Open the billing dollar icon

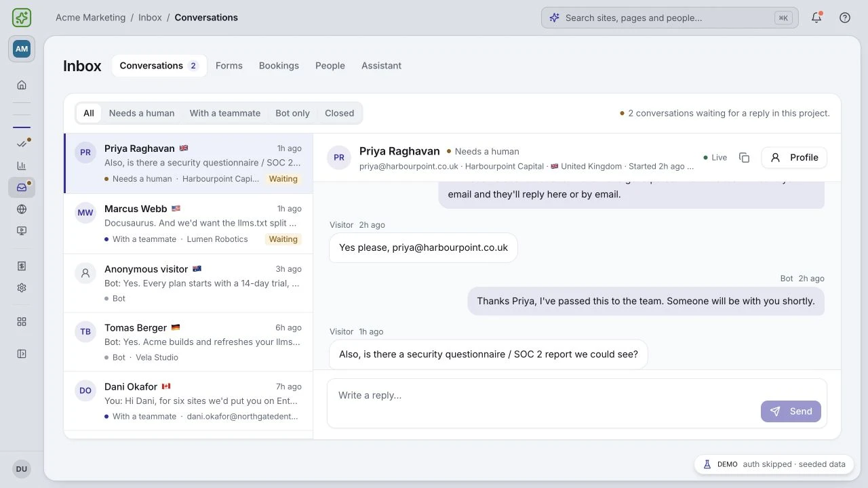pos(22,266)
